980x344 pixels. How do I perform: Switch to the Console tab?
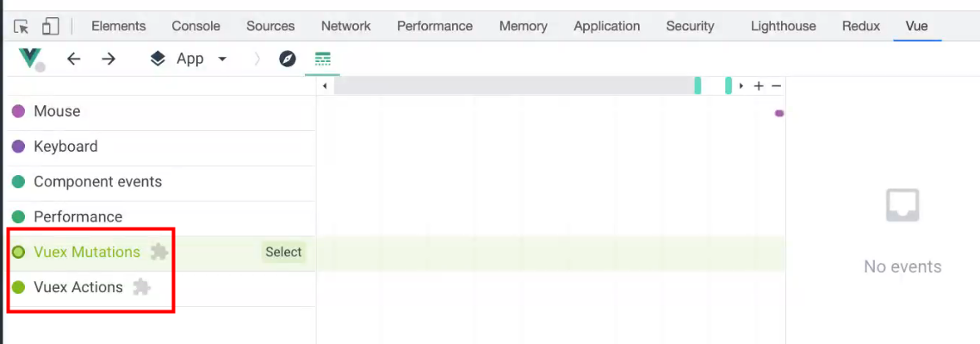click(196, 26)
